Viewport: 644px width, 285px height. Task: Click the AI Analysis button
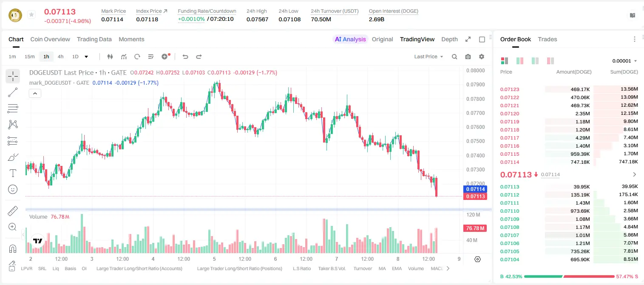pos(350,39)
